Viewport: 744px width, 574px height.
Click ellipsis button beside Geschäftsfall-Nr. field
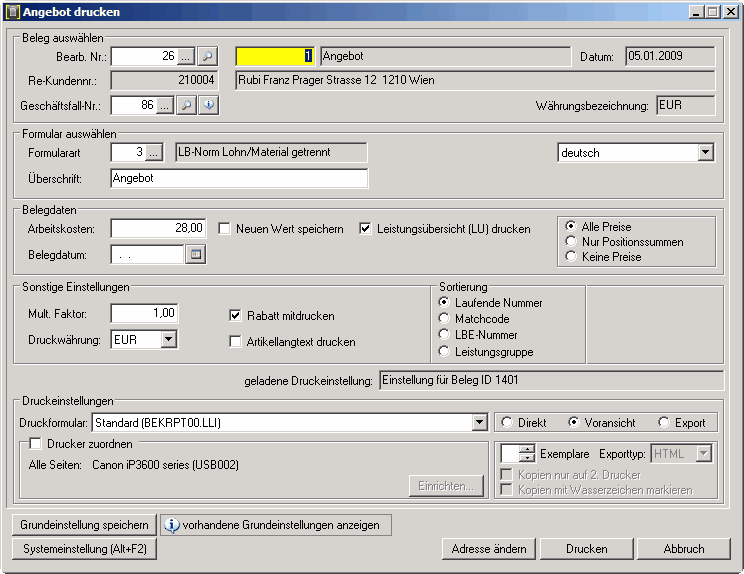(x=165, y=105)
